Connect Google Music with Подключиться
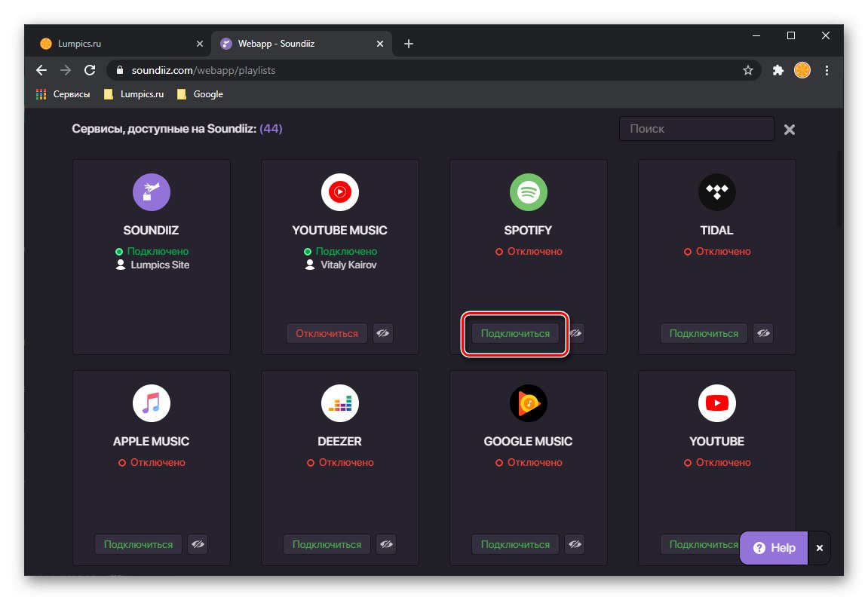 [515, 544]
